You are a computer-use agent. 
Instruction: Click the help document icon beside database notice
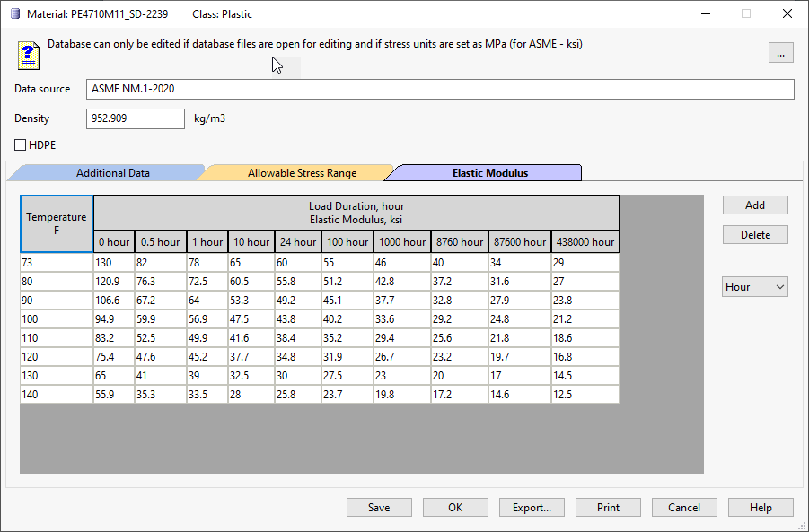29,55
